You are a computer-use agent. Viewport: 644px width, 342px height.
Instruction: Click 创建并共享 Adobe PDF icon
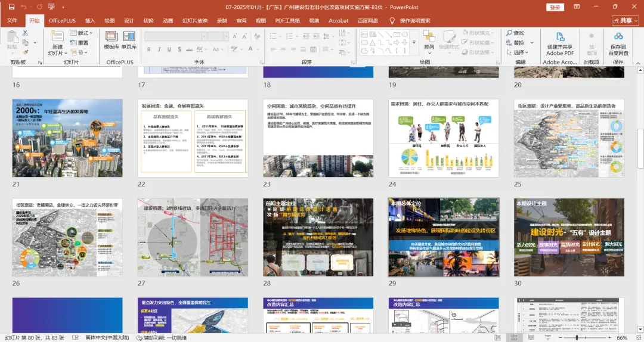tap(560, 36)
